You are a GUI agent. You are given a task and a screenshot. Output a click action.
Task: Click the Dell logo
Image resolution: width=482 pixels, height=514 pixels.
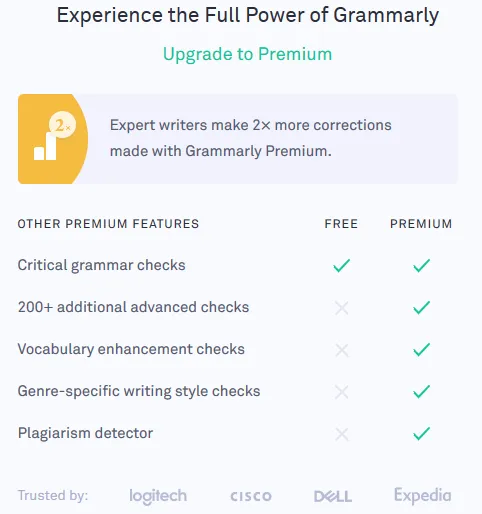(x=333, y=496)
